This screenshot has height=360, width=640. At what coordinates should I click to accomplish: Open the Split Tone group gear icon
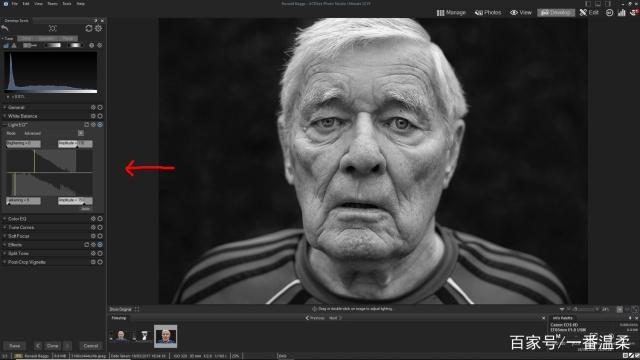[93, 253]
